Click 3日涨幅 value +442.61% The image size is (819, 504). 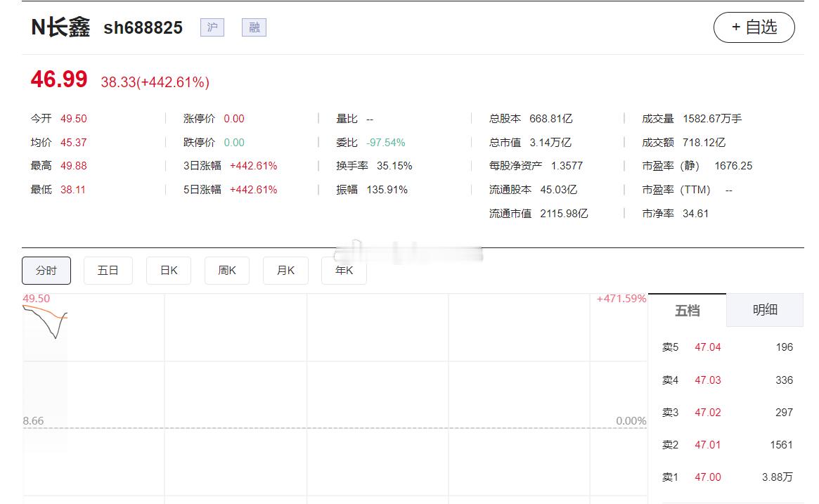click(x=253, y=166)
